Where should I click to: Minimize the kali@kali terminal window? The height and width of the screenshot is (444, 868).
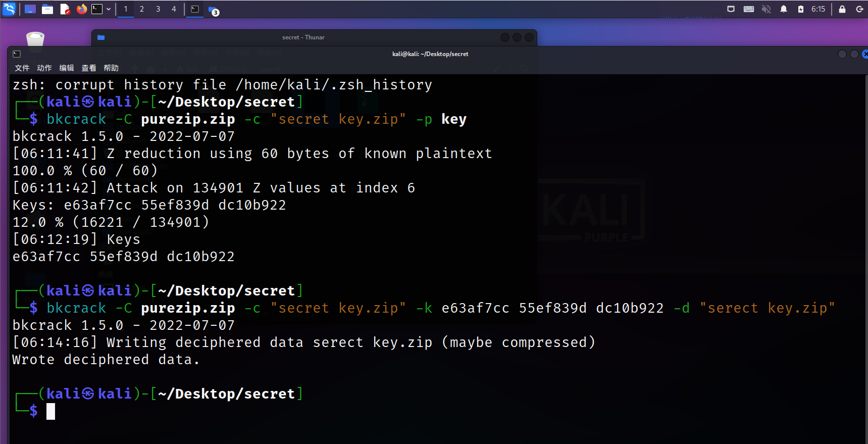click(842, 54)
